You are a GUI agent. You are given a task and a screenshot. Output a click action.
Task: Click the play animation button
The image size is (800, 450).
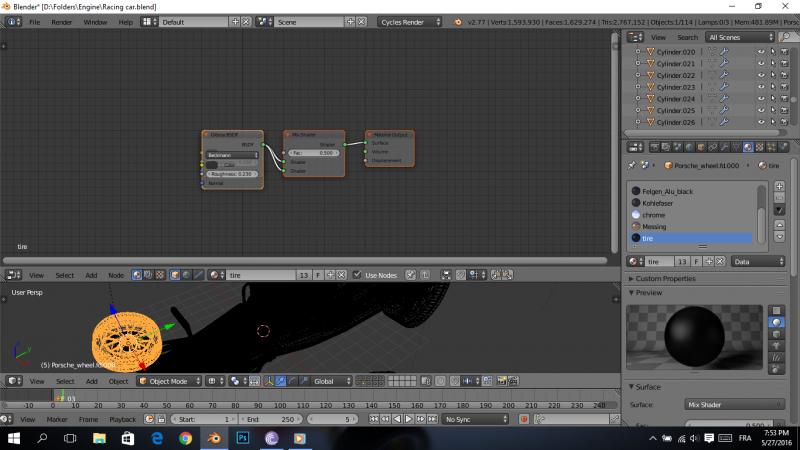pyautogui.click(x=408, y=419)
